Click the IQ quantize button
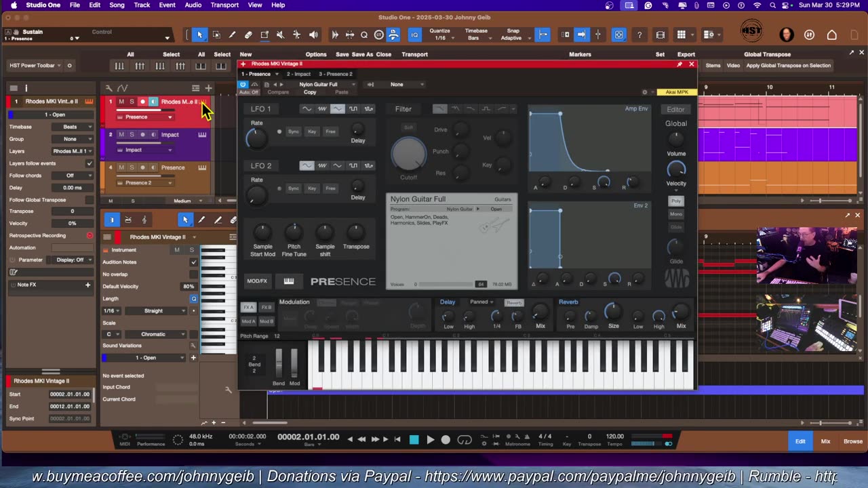This screenshot has width=868, height=488. 414,35
